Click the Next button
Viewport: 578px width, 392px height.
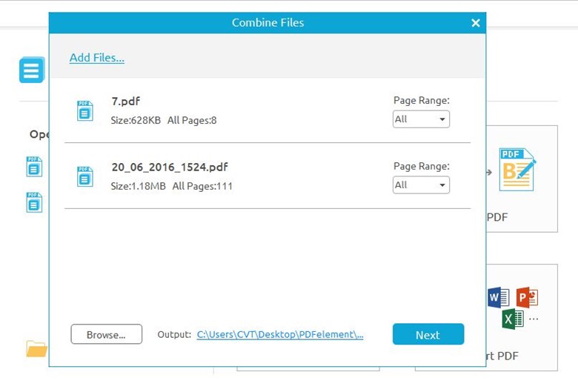(428, 335)
